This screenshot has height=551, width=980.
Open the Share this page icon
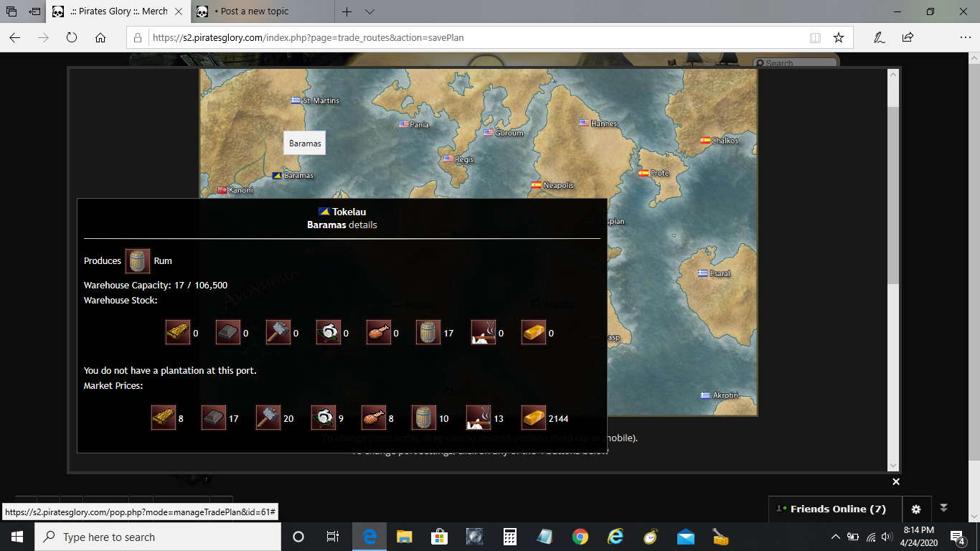point(908,37)
